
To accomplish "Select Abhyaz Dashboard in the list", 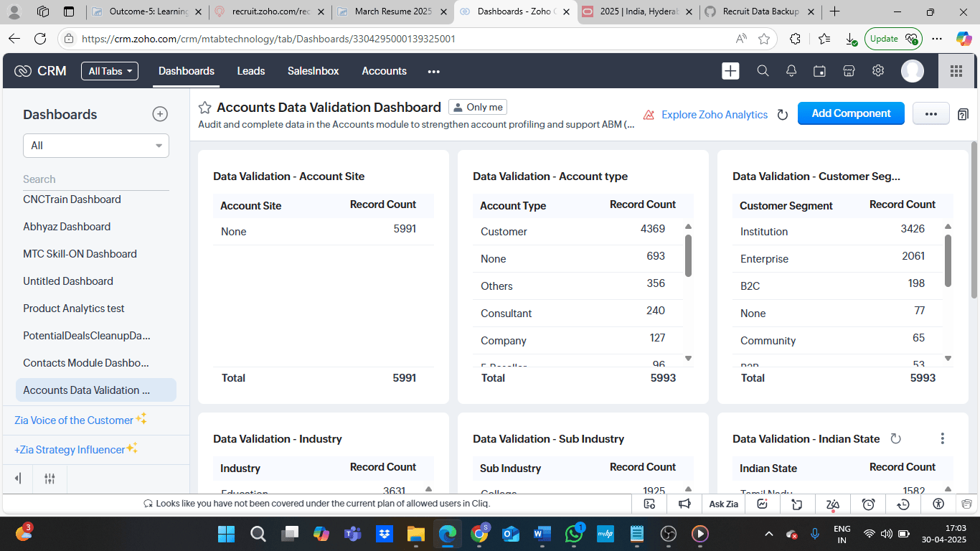I will (x=67, y=227).
